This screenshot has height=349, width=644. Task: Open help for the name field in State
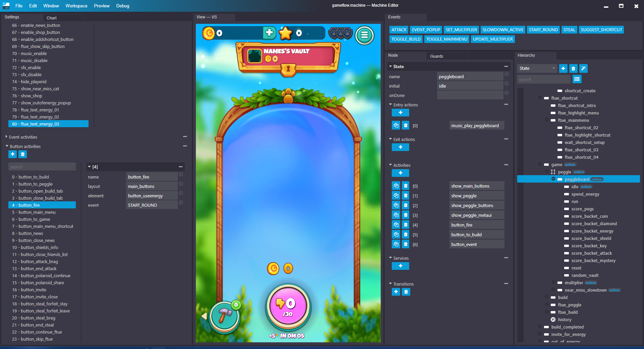tap(506, 74)
